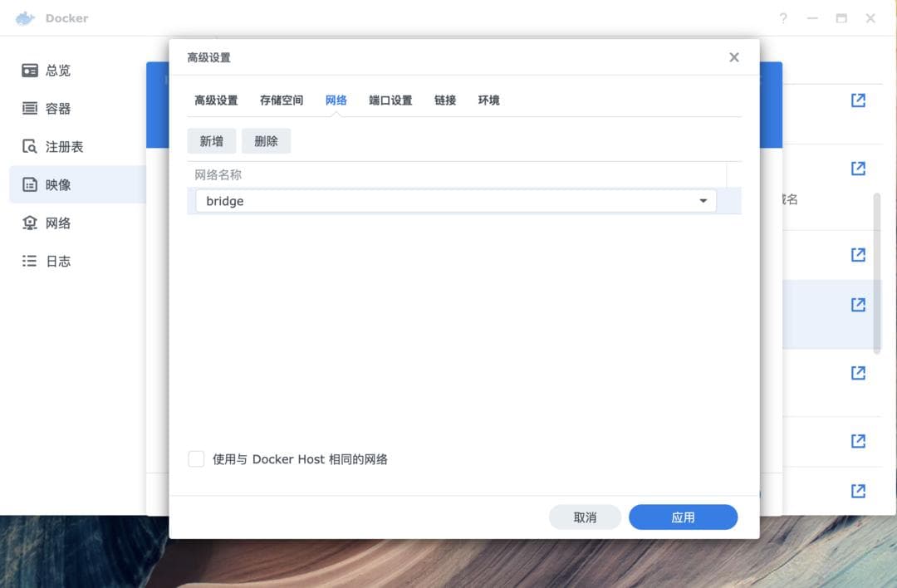Open the help question mark icon
897x588 pixels.
(783, 18)
